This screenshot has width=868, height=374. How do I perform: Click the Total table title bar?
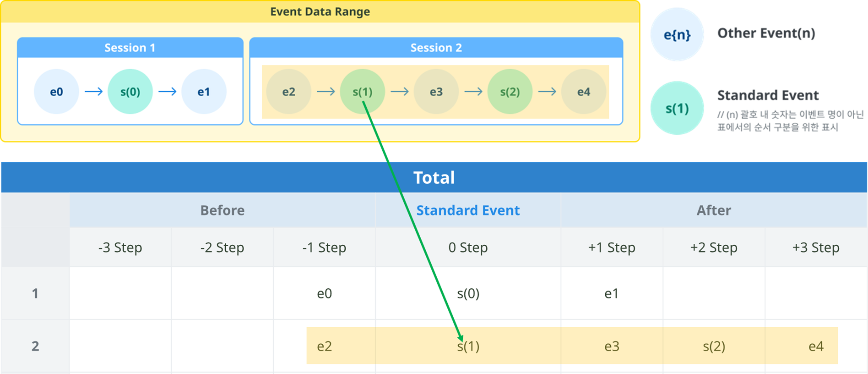coord(434,177)
